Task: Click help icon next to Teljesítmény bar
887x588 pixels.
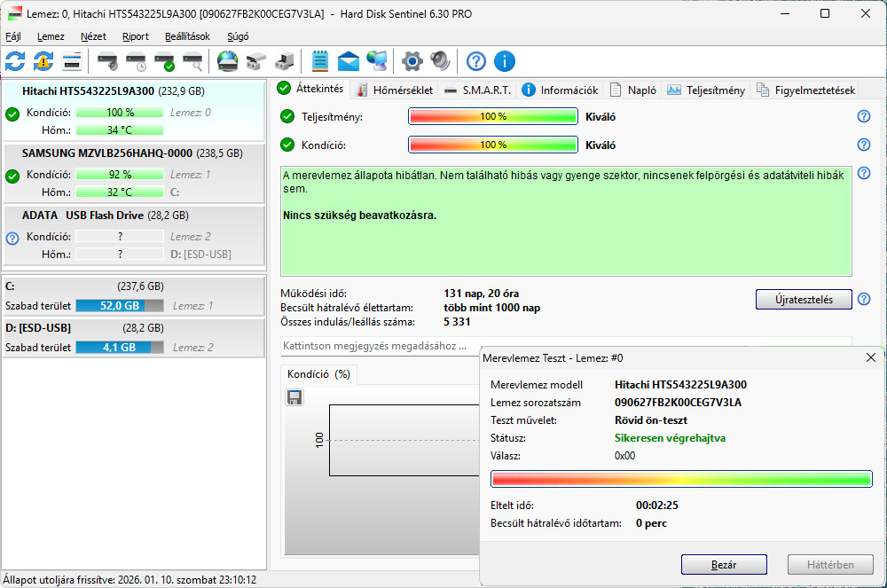Action: [x=863, y=117]
